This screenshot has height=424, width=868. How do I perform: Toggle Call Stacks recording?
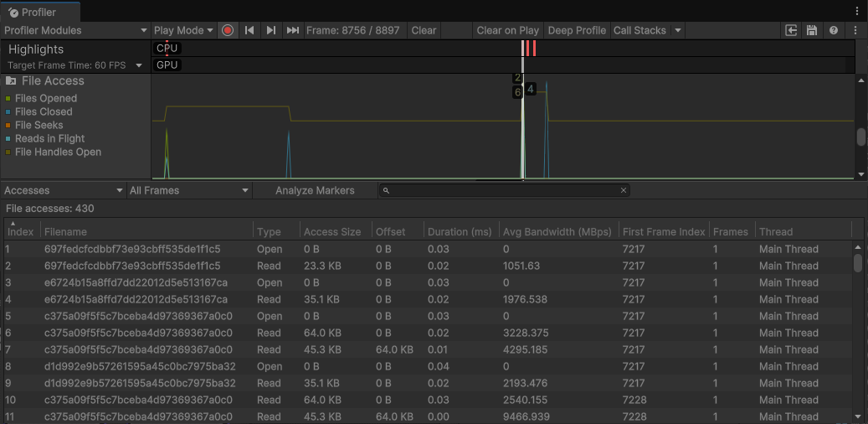pos(639,30)
